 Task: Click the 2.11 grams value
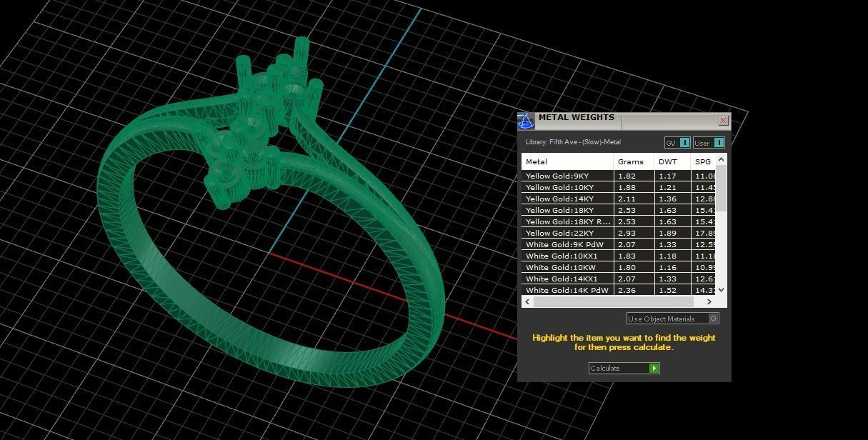coord(627,199)
